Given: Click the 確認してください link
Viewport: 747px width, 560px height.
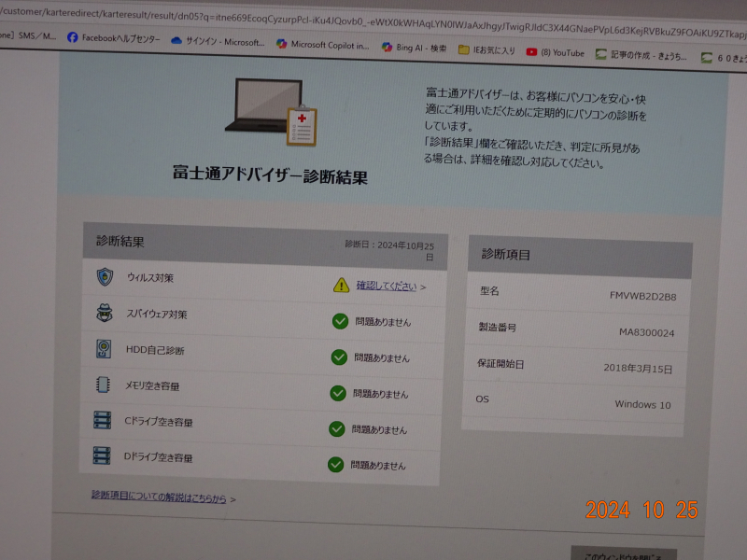Looking at the screenshot, I should pos(387,286).
